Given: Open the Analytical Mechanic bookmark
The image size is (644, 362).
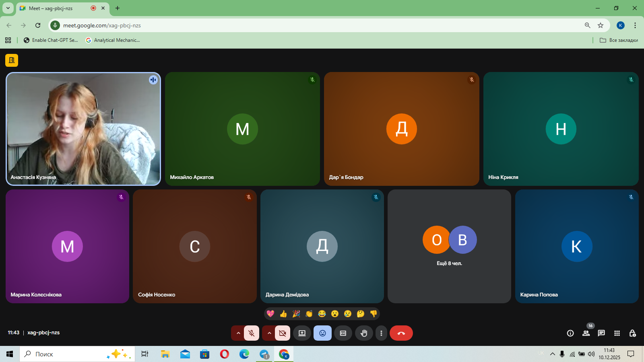Looking at the screenshot, I should (x=113, y=40).
